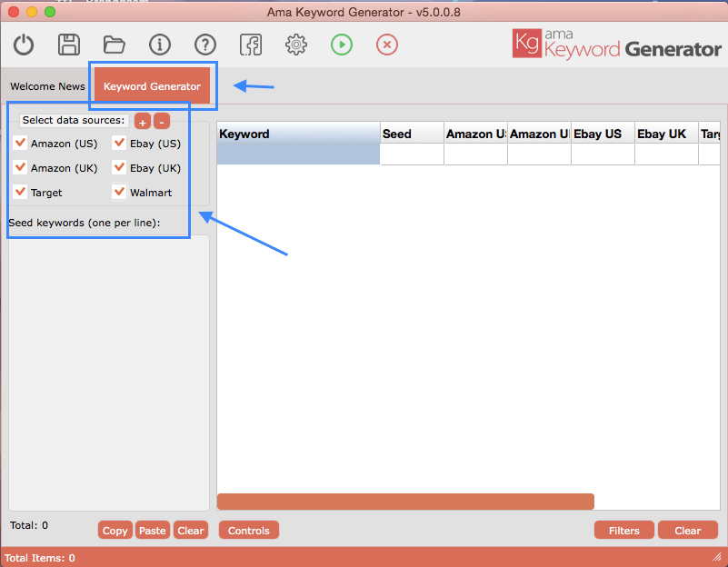Open help with the question mark icon

click(x=205, y=45)
